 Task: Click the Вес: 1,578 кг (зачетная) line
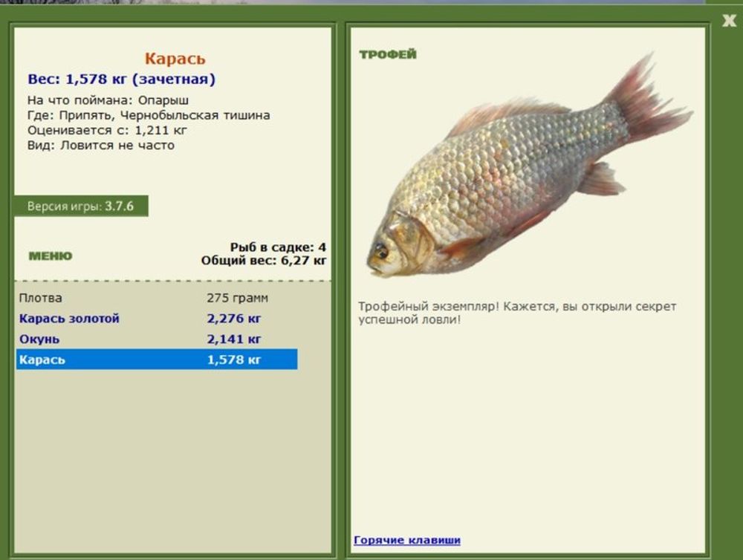coord(121,79)
